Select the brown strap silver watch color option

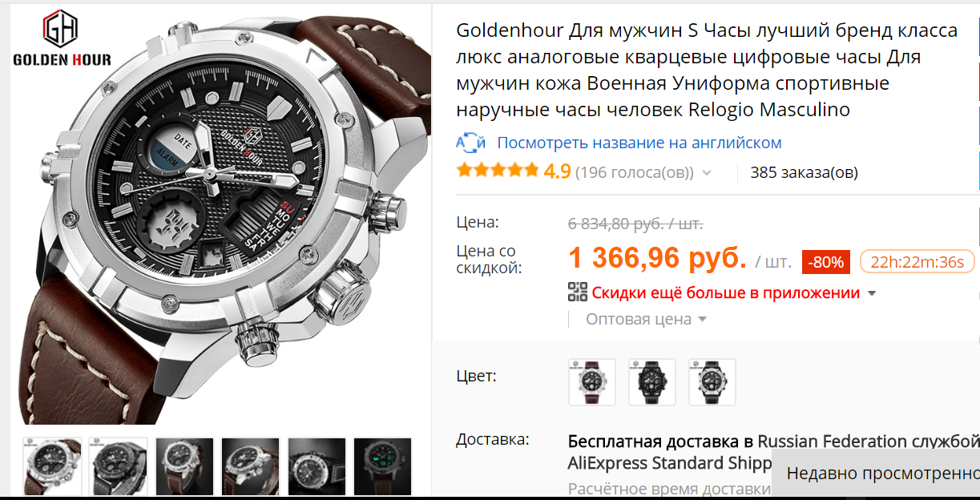(x=592, y=382)
